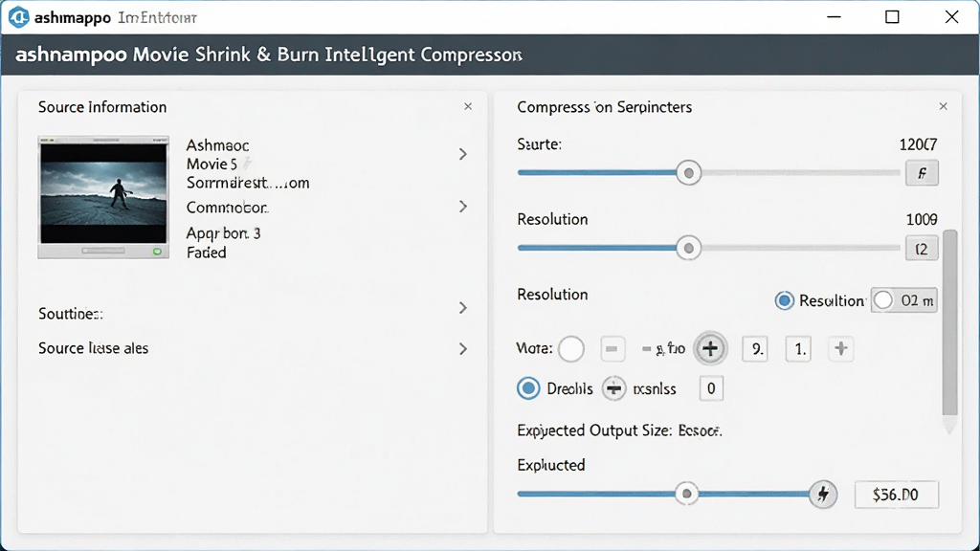Click the square gray plus after the 1. field
The width and height of the screenshot is (980, 551).
tap(840, 348)
